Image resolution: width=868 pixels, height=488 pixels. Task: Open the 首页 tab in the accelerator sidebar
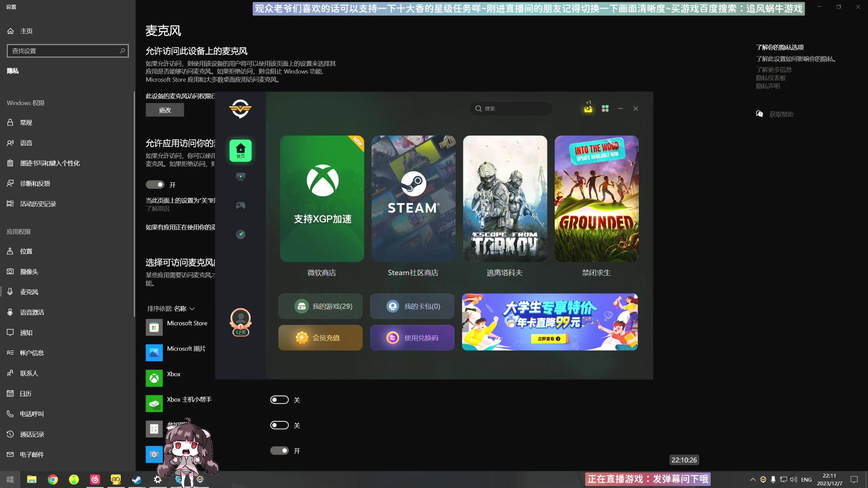tap(241, 151)
